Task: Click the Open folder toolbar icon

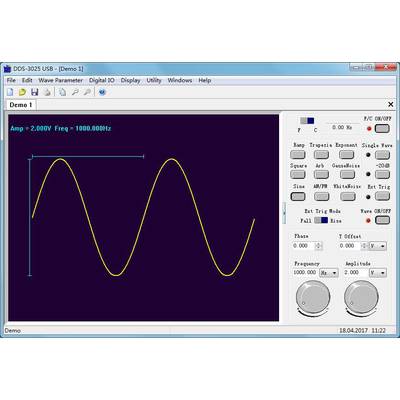Action: (x=22, y=92)
